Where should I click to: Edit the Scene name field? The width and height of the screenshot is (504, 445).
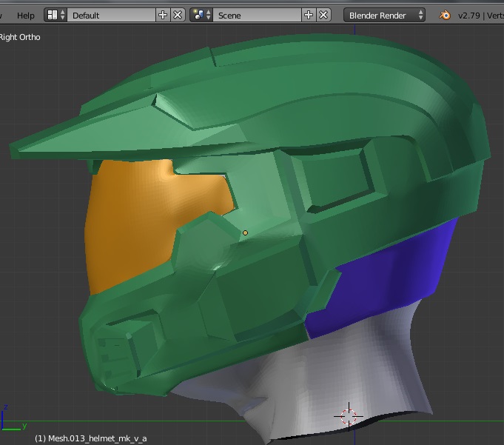(257, 15)
